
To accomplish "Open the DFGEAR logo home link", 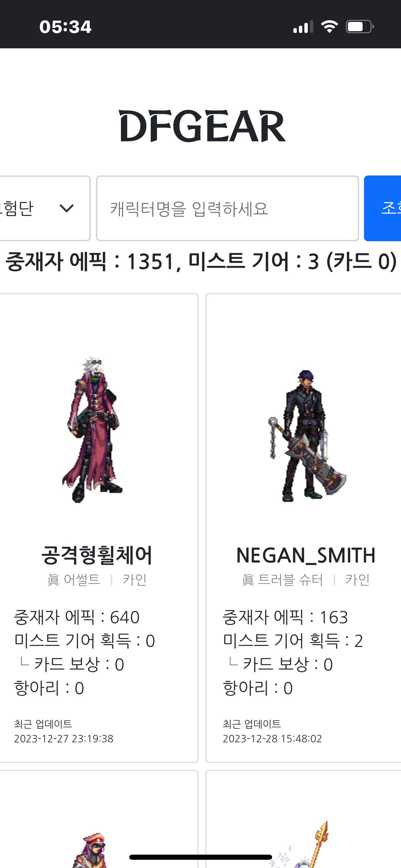I will (202, 126).
